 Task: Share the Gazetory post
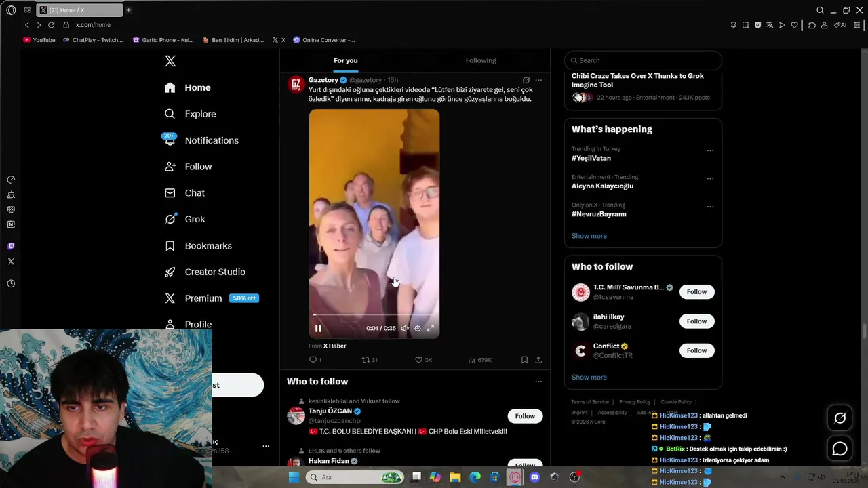click(538, 360)
